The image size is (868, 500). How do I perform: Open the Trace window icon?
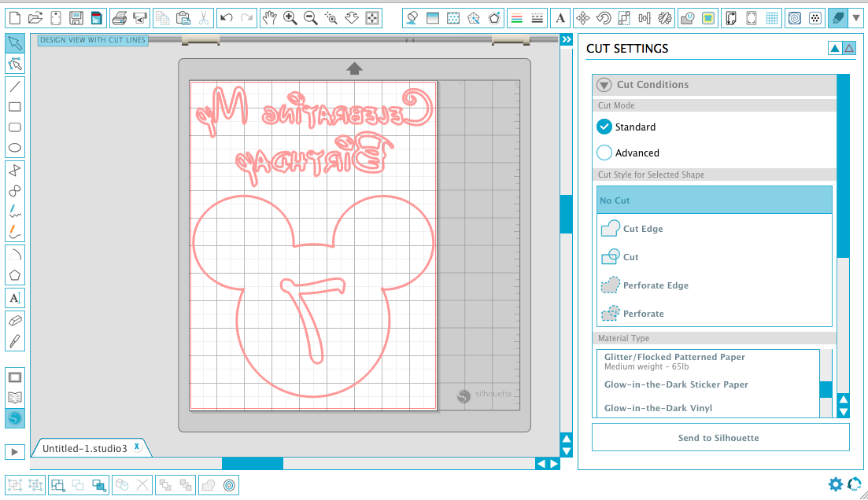708,18
